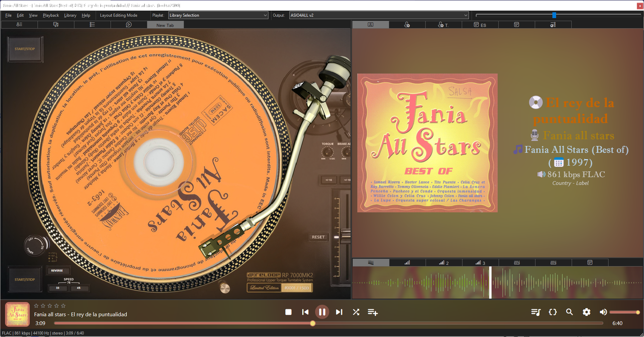Click the Fania All Stars album cover
This screenshot has height=337, width=644.
pos(427,143)
